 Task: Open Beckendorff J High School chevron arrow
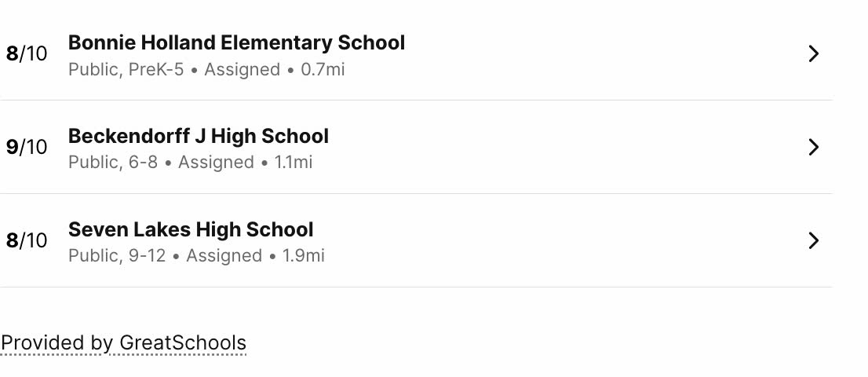(x=813, y=147)
